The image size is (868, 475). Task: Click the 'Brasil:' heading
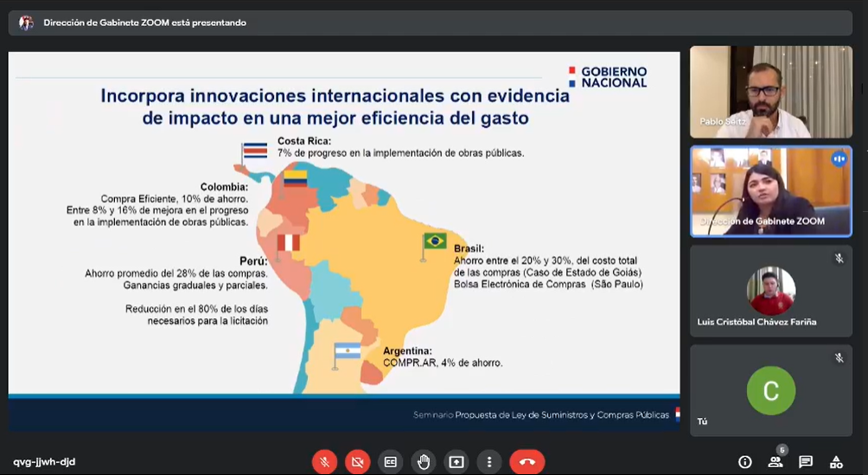(x=469, y=249)
